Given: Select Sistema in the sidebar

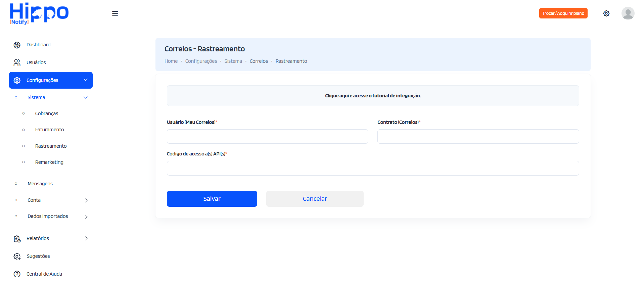Looking at the screenshot, I should coord(36,97).
